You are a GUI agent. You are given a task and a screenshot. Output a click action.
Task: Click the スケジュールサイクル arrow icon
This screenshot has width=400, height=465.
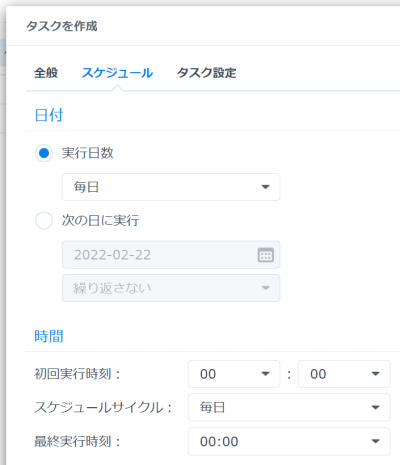(376, 407)
